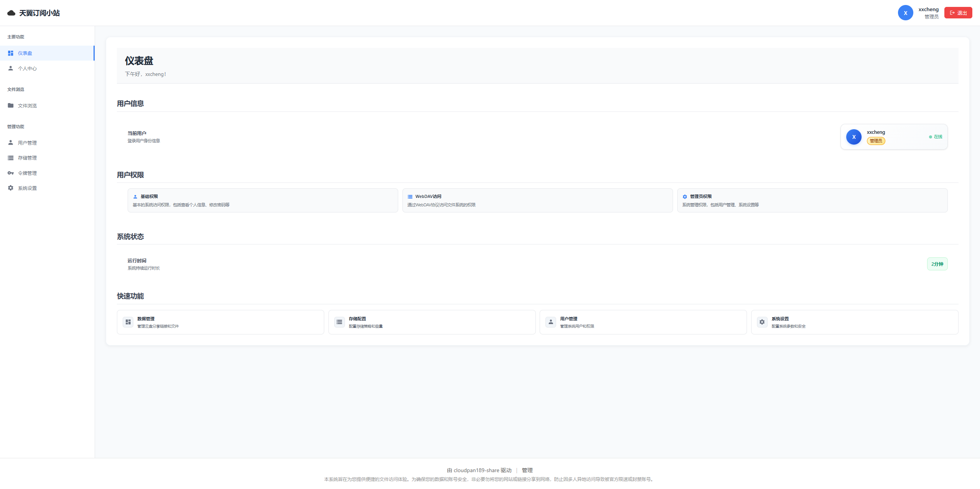Screen dimensions: 980x489
Task: Click the 2分钟 uptime badge
Action: point(937,264)
